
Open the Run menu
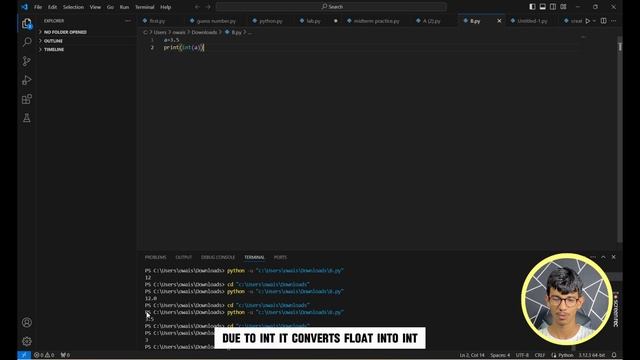124,7
